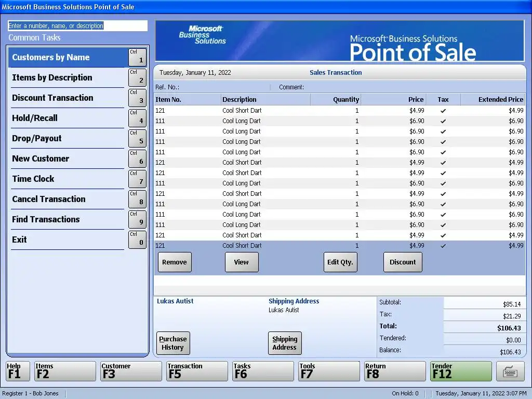The width and height of the screenshot is (532, 399).
Task: Select the first row Cool Short Dart description
Action: click(x=242, y=111)
